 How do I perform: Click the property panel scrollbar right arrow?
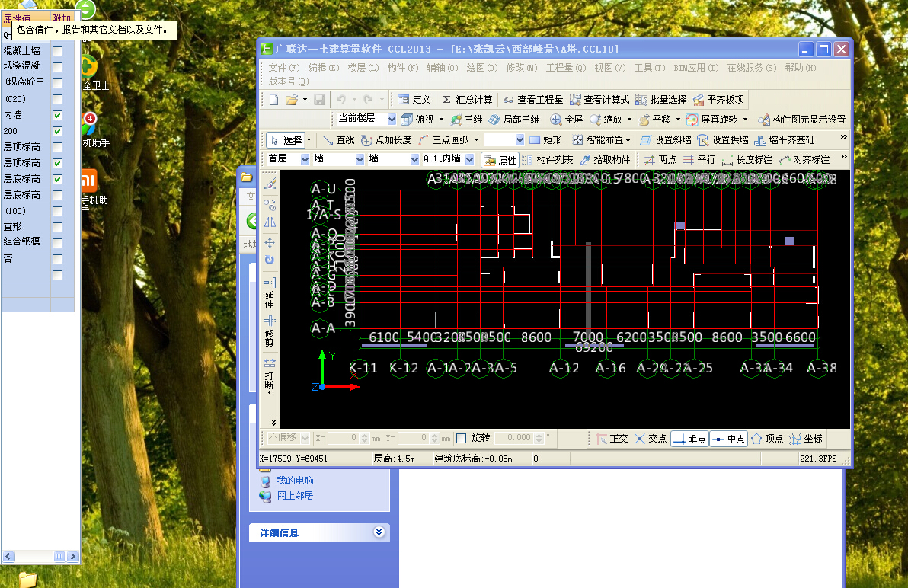click(x=72, y=556)
